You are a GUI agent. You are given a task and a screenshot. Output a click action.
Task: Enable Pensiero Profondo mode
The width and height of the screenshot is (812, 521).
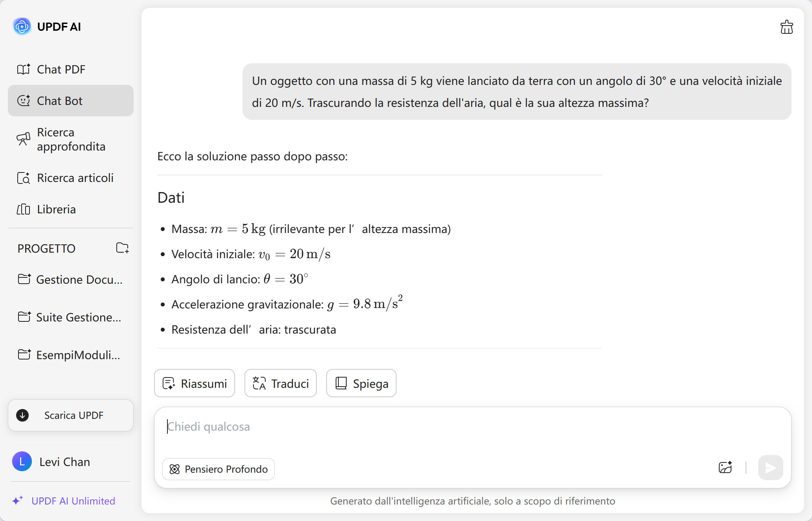pyautogui.click(x=218, y=469)
